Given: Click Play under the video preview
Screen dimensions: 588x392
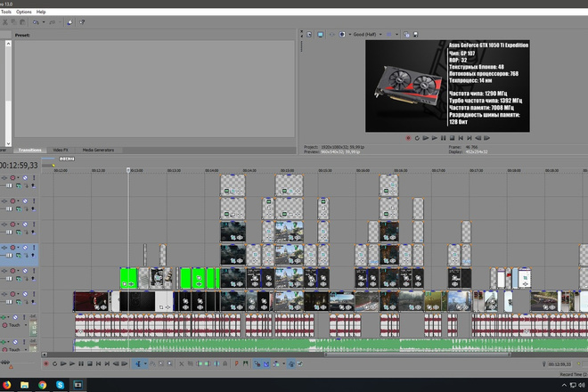Looking at the screenshot, I should pyautogui.click(x=434, y=138).
